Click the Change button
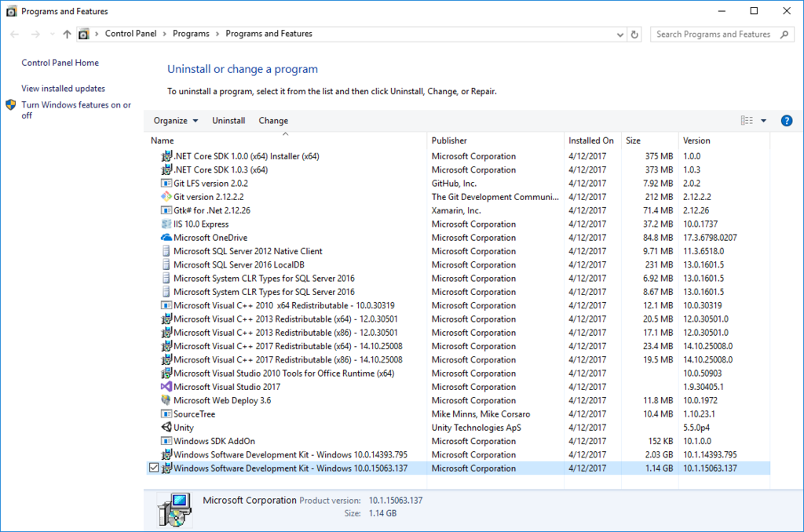 click(x=273, y=120)
